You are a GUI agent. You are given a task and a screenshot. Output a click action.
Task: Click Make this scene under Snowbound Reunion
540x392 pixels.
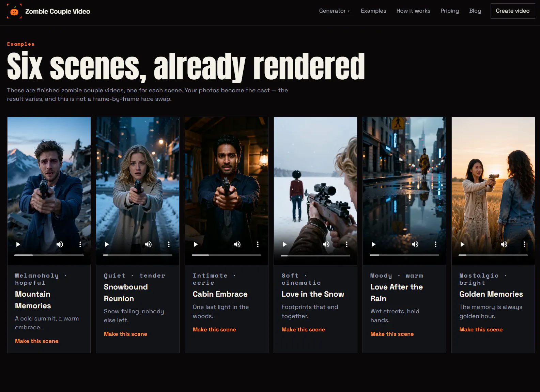(x=125, y=334)
